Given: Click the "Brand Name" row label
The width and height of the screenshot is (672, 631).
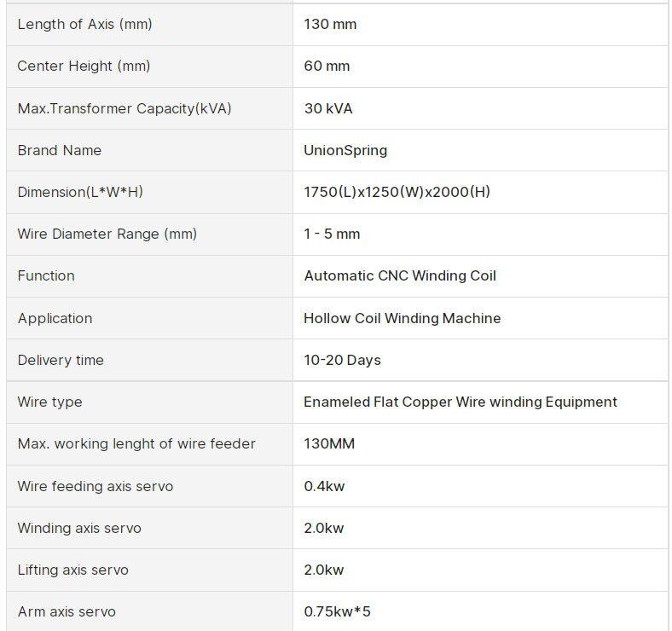Looking at the screenshot, I should [60, 150].
